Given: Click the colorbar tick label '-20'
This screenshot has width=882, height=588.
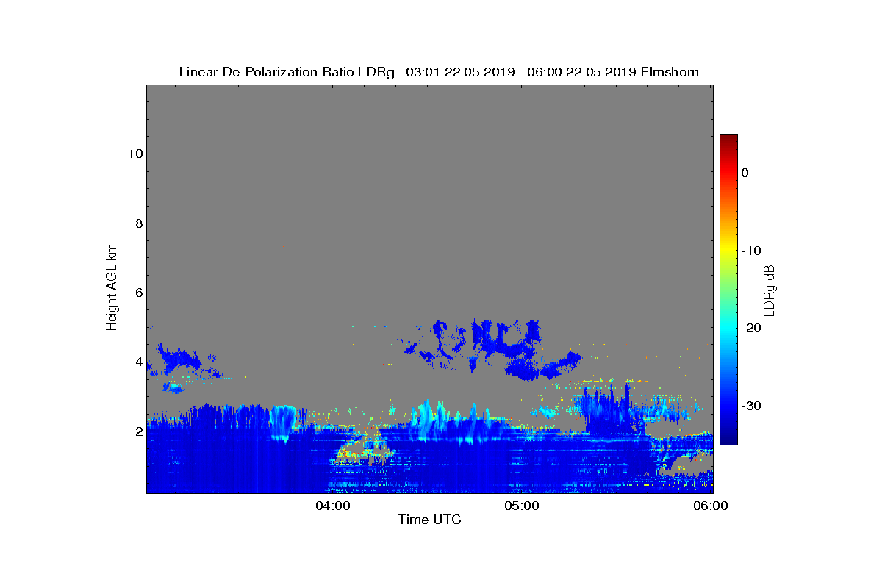Looking at the screenshot, I should [750, 329].
